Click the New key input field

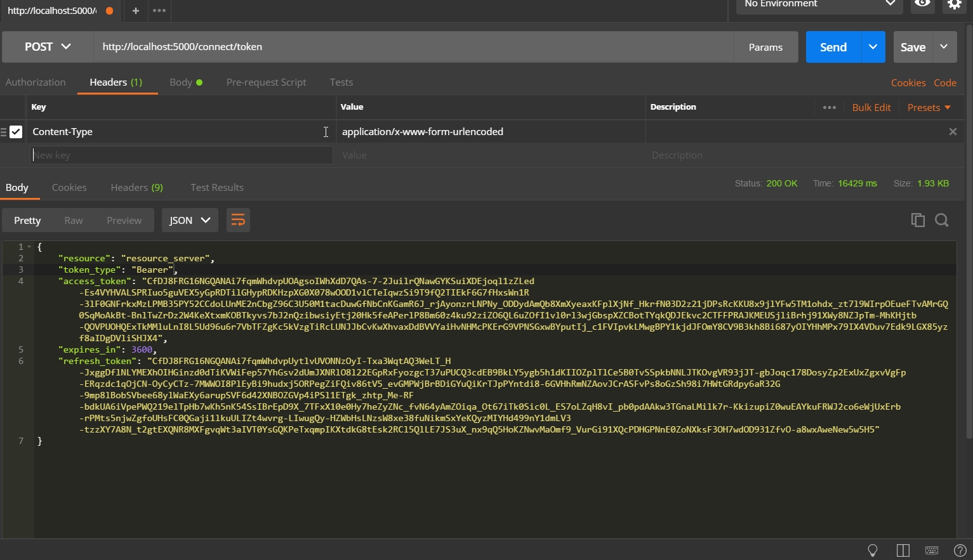(x=181, y=155)
